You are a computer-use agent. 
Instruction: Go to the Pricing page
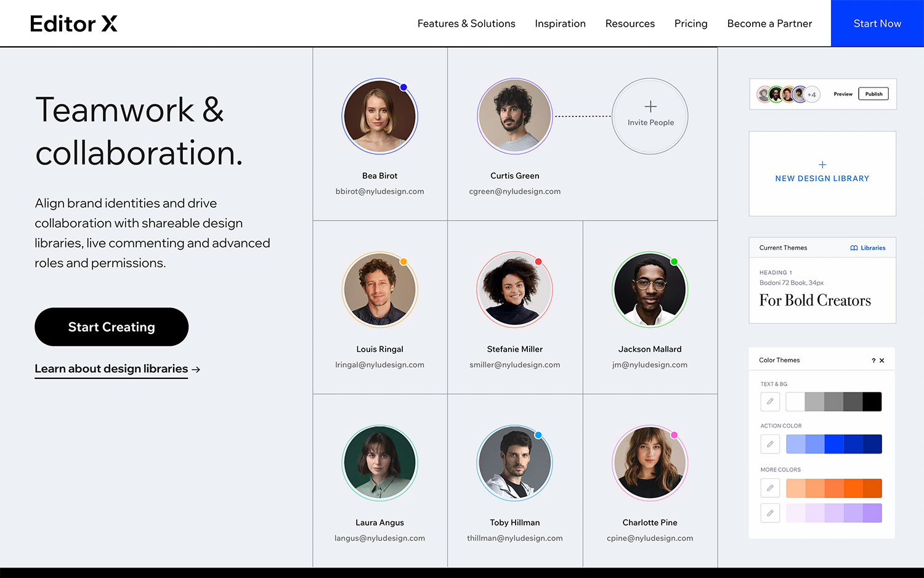(691, 23)
